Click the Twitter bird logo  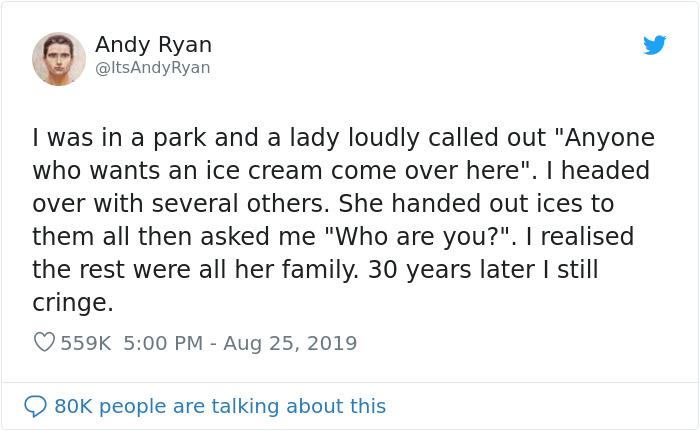[x=654, y=45]
